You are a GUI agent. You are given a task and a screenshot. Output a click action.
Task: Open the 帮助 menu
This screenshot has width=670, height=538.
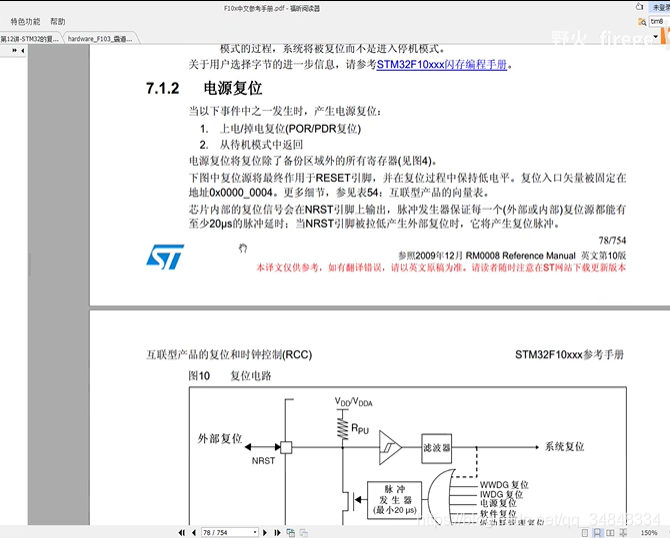point(58,21)
